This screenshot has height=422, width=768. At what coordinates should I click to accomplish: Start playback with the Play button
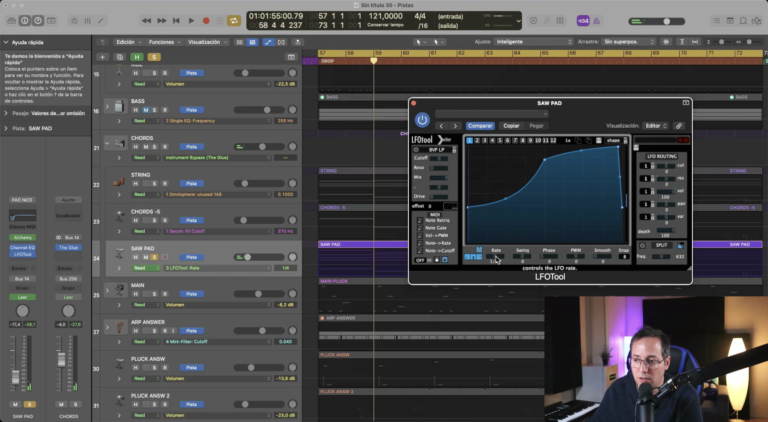(192, 21)
